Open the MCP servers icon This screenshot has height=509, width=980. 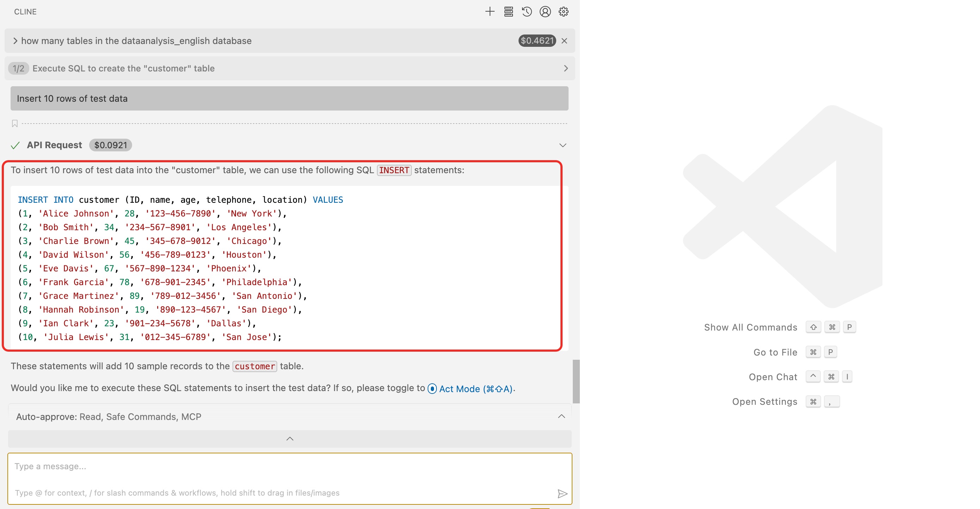(x=508, y=11)
